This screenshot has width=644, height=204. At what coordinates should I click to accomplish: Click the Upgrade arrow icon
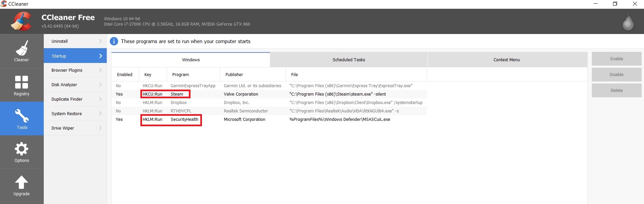22,182
